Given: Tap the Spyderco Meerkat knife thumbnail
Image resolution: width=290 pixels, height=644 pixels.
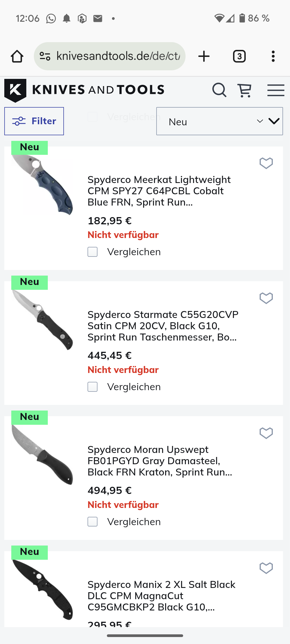Looking at the screenshot, I should coord(42,185).
